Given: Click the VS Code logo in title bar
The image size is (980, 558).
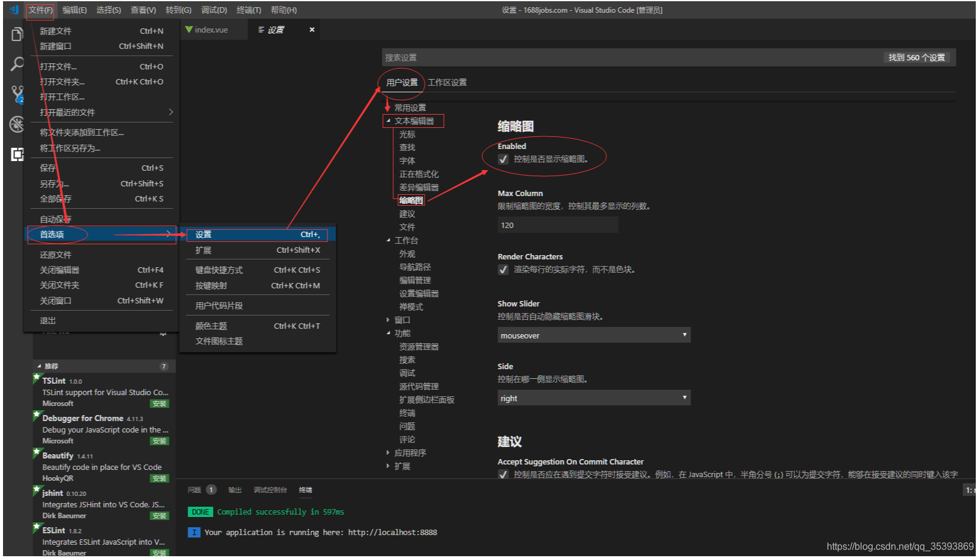Looking at the screenshot, I should click(x=14, y=10).
